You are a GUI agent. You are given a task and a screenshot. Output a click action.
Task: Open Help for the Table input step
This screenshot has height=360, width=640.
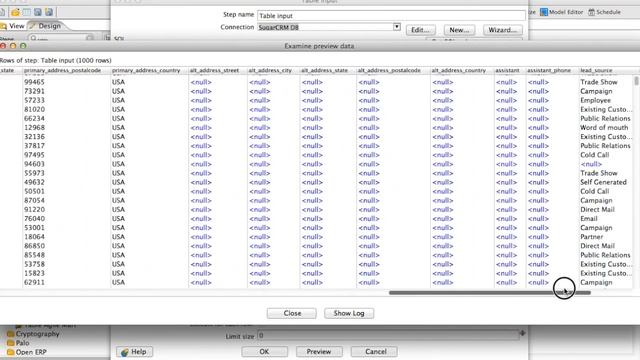pyautogui.click(x=134, y=351)
